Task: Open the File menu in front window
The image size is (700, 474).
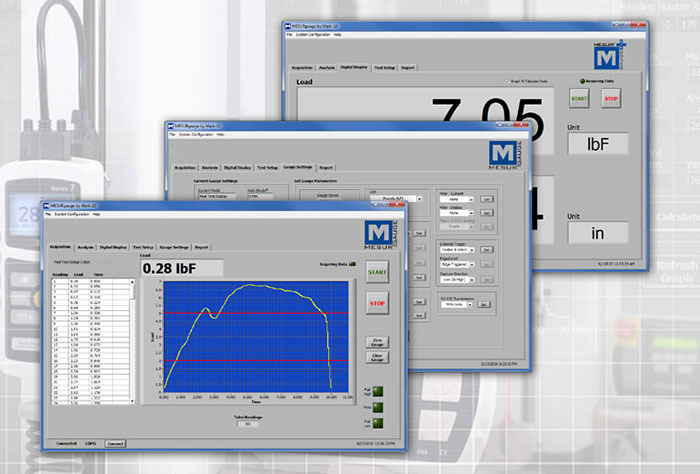Action: point(48,214)
